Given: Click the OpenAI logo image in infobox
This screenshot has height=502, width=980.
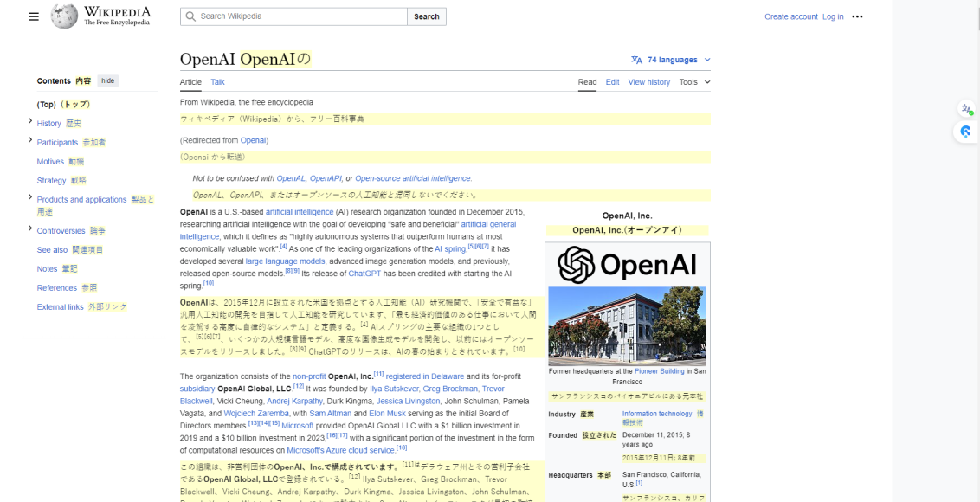Looking at the screenshot, I should pyautogui.click(x=627, y=263).
